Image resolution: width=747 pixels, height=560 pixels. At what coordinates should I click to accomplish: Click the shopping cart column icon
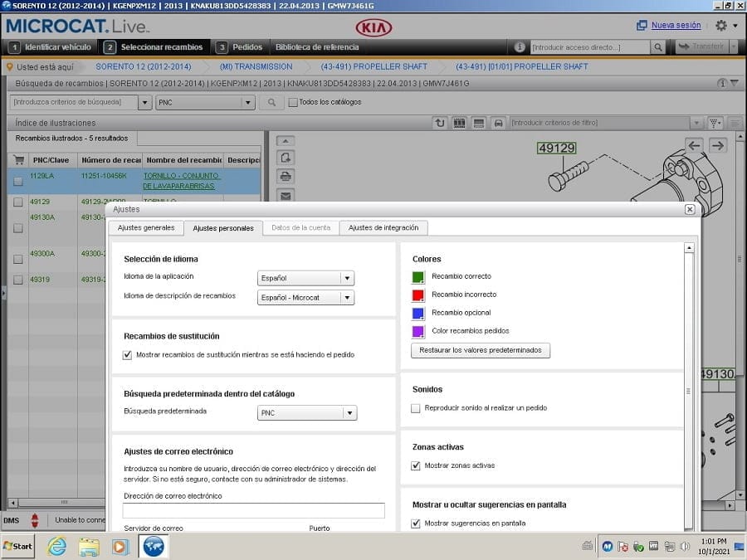pyautogui.click(x=18, y=160)
